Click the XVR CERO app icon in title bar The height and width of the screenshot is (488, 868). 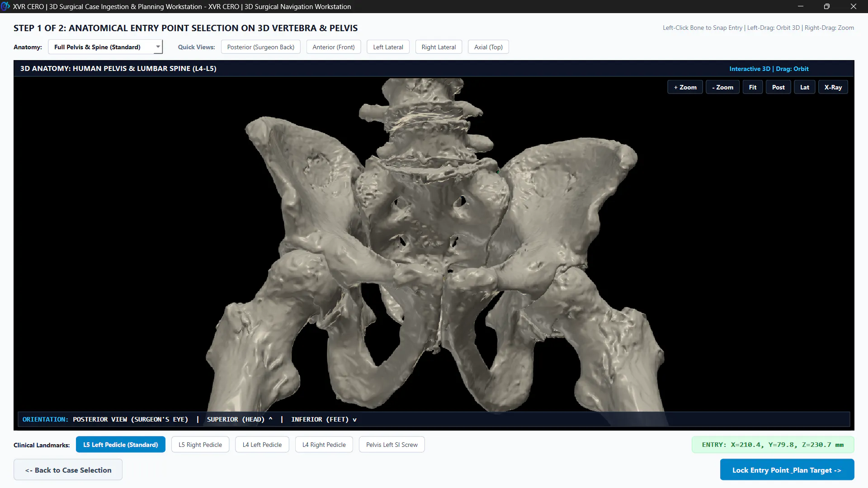click(x=5, y=6)
